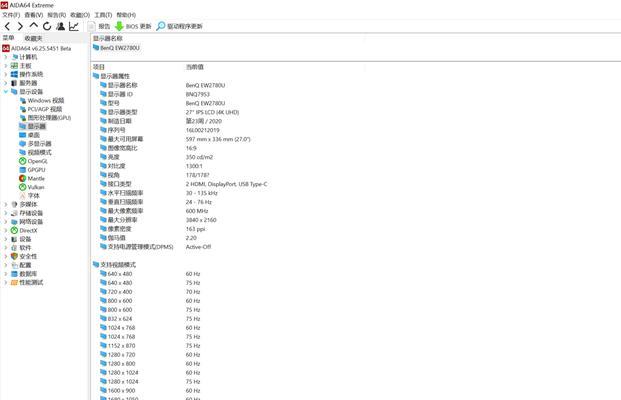Viewport: 621px width, 400px height.
Task: Expand the 计算机 tree node
Action: tap(6, 57)
